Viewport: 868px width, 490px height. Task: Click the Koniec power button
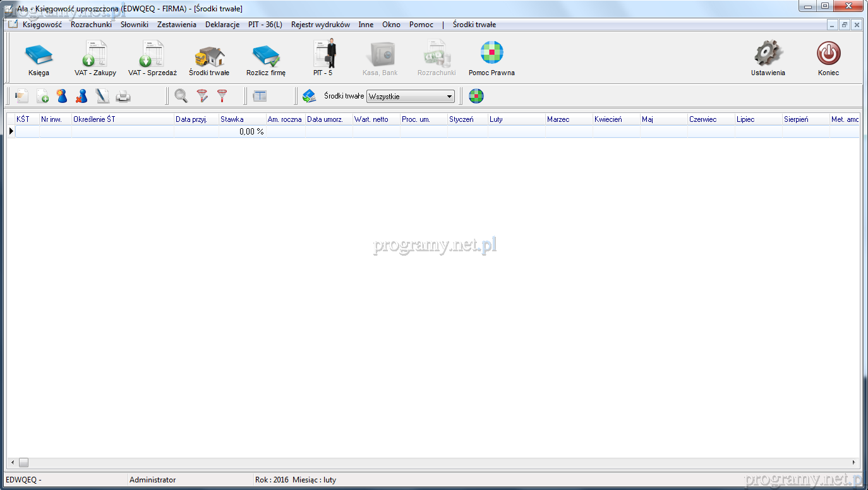(x=828, y=57)
